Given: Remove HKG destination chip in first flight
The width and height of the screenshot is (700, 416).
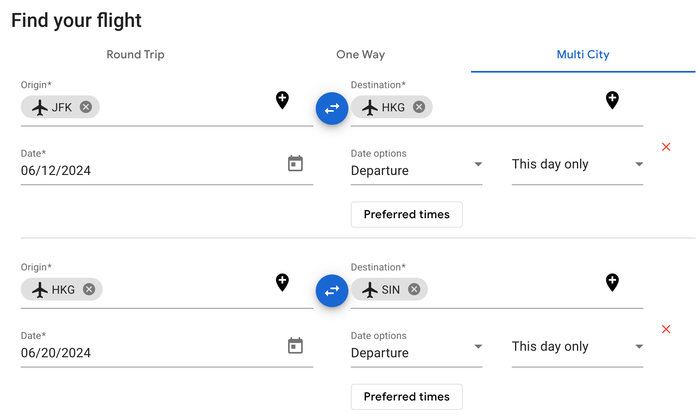Looking at the screenshot, I should click(x=419, y=107).
